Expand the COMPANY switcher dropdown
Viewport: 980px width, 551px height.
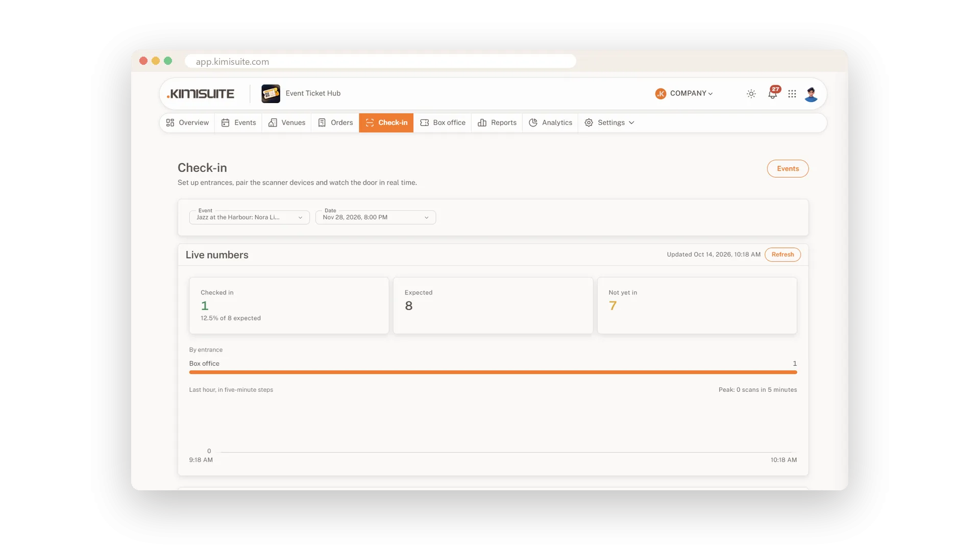pyautogui.click(x=684, y=94)
